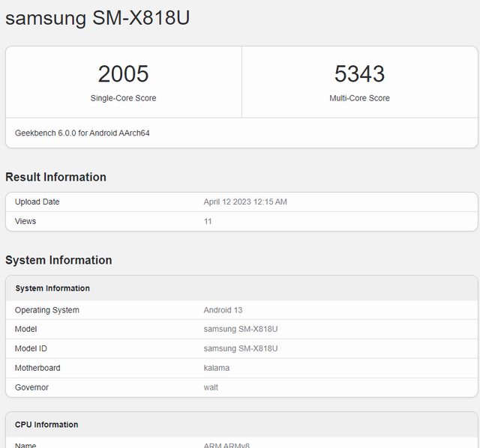Click the Governor row label
Viewport: 480px width, 448px height.
tap(33, 387)
